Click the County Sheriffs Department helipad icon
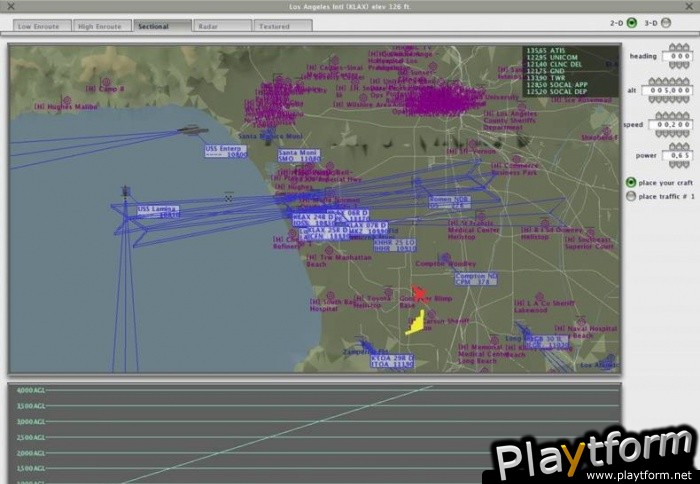The width and height of the screenshot is (700, 484). [521, 107]
